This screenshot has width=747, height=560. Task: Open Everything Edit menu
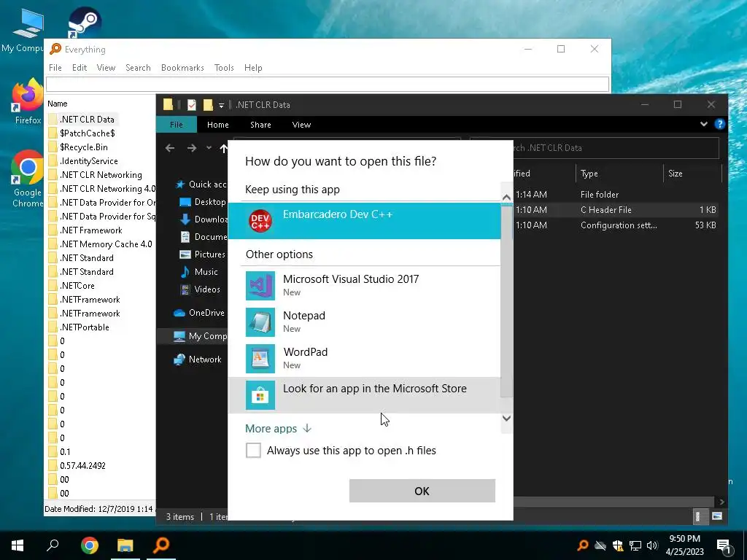(x=80, y=68)
